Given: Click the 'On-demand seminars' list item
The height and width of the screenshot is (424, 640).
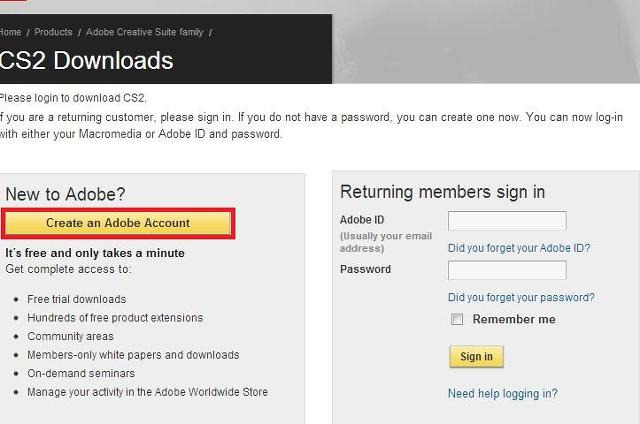Looking at the screenshot, I should (81, 373).
